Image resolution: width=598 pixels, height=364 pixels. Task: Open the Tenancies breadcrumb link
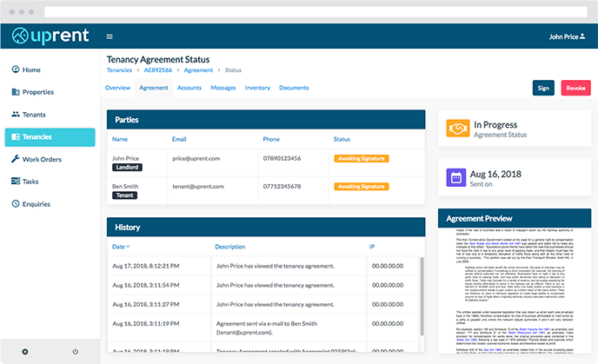coord(119,70)
